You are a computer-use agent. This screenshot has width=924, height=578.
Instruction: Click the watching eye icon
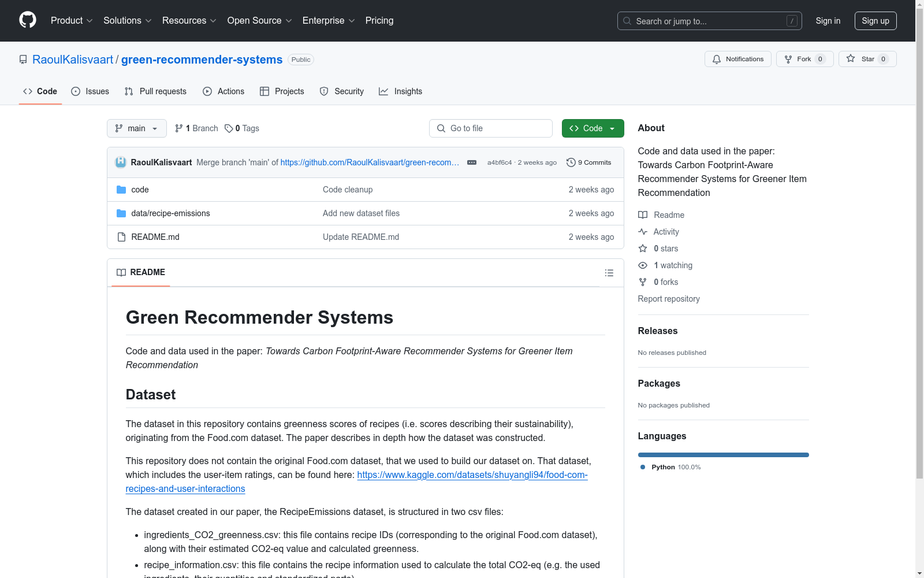pyautogui.click(x=643, y=265)
